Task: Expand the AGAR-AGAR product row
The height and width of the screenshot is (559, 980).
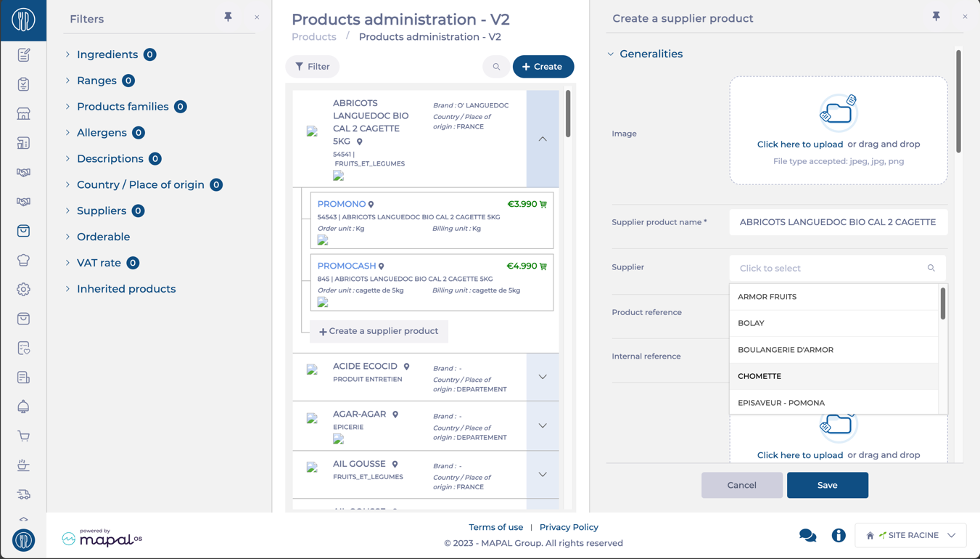Action: (x=543, y=425)
